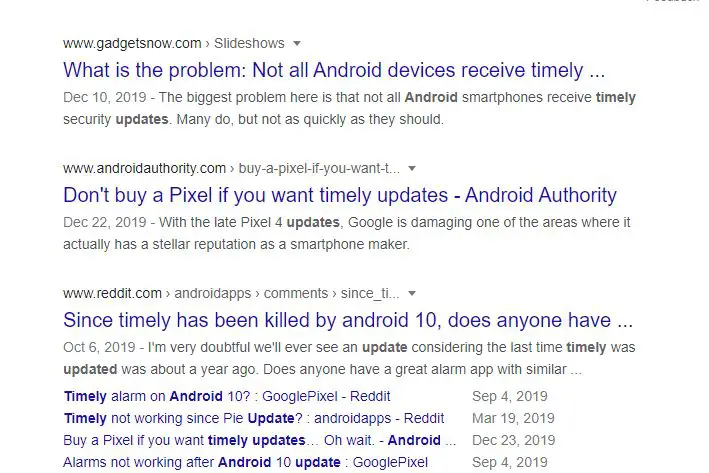Open 'Buy a Pixel if you want timely updates... Oh wait' sublink
The width and height of the screenshot is (709, 473).
tap(260, 440)
